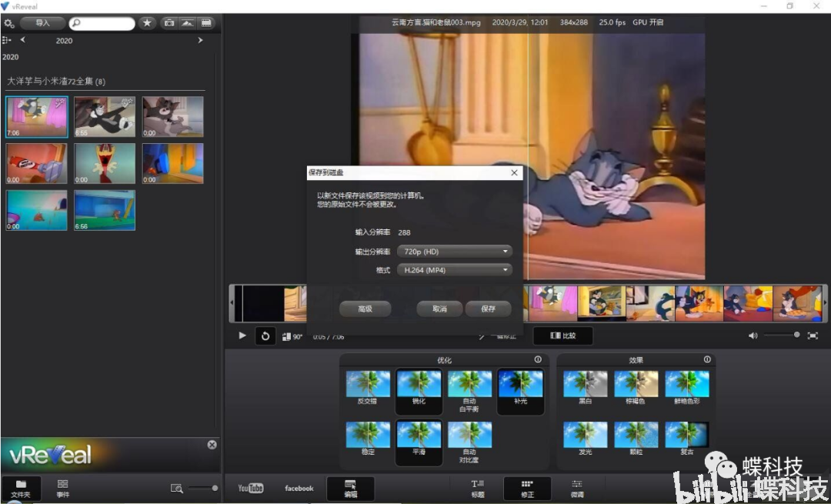This screenshot has width=831, height=504.
Task: Mute the volume speaker icon
Action: coord(753,335)
